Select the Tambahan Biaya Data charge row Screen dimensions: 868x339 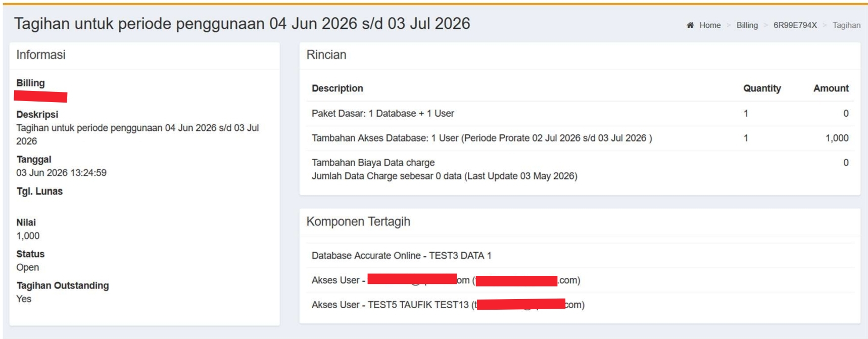[x=373, y=163]
